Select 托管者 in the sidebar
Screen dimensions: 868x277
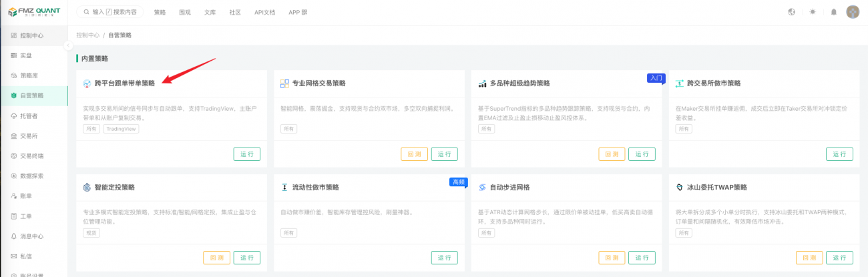coord(29,116)
